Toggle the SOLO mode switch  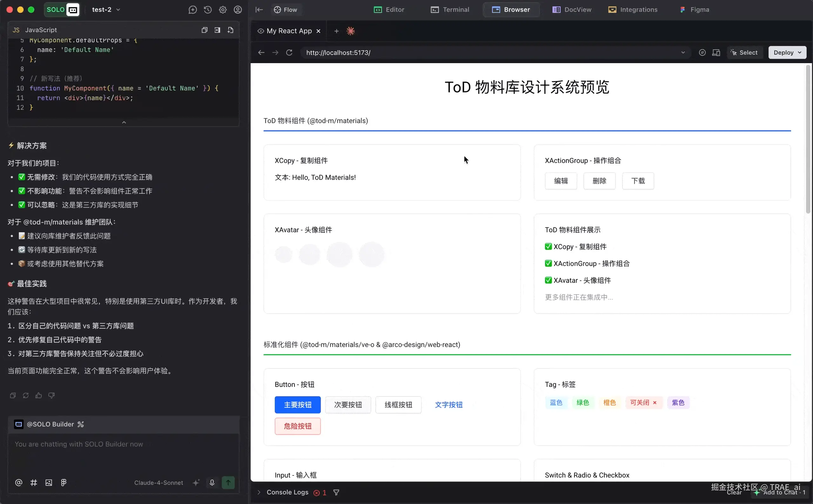(62, 10)
